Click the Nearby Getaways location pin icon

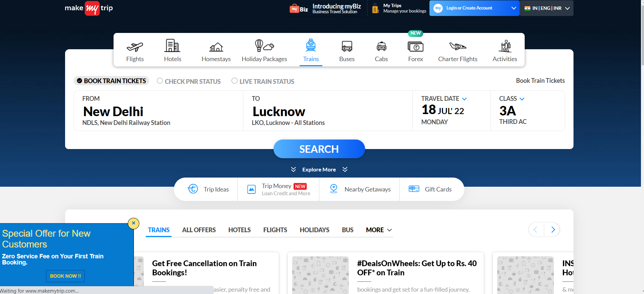(334, 189)
